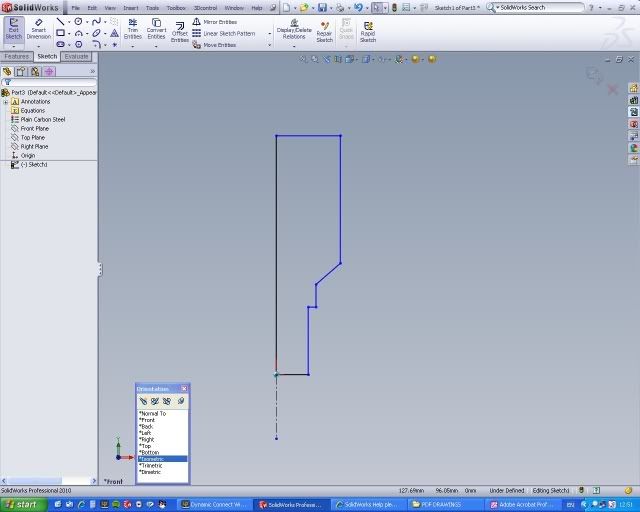Open Display/Delete Relations tool
Image resolution: width=640 pixels, height=512 pixels.
pyautogui.click(x=294, y=28)
